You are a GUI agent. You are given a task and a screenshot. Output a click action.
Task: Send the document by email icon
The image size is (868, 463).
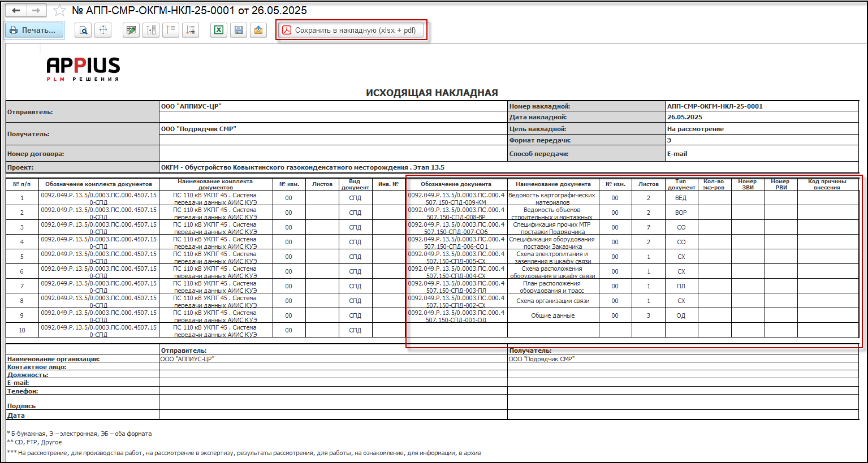point(258,31)
